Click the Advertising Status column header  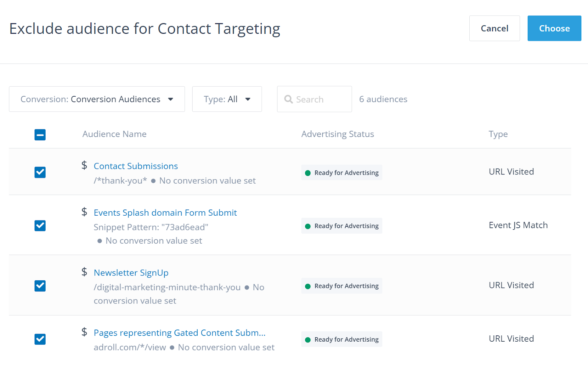coord(337,134)
